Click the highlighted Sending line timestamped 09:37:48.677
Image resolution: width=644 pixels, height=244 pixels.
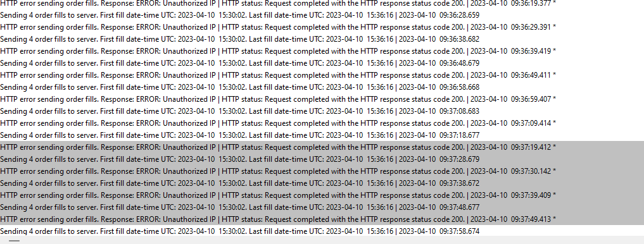[x=322, y=207]
